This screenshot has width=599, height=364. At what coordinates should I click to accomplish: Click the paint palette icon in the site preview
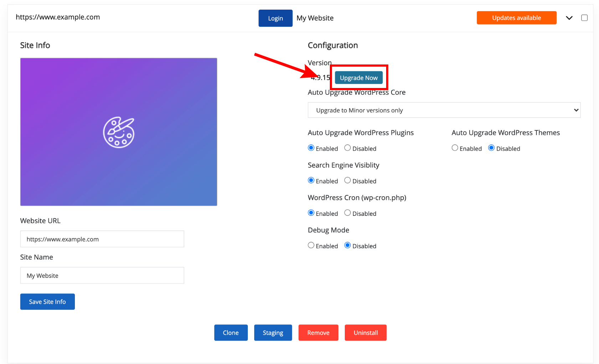click(x=119, y=132)
